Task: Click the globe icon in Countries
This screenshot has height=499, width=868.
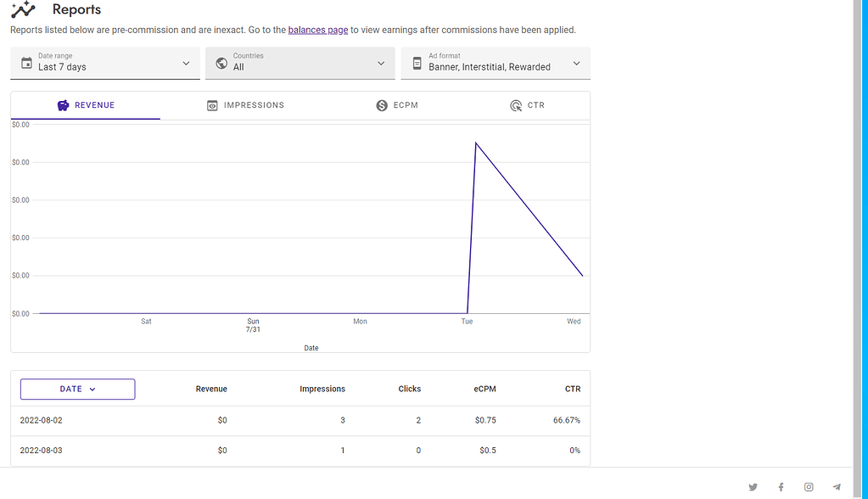Action: [x=221, y=63]
